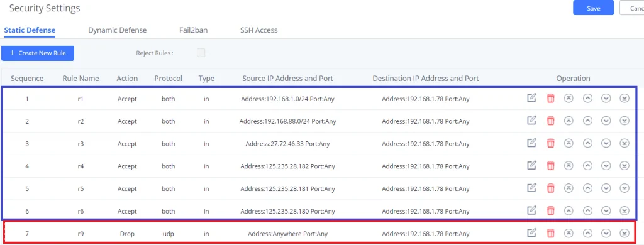Delete rule r1
This screenshot has height=245, width=644.
click(x=550, y=99)
